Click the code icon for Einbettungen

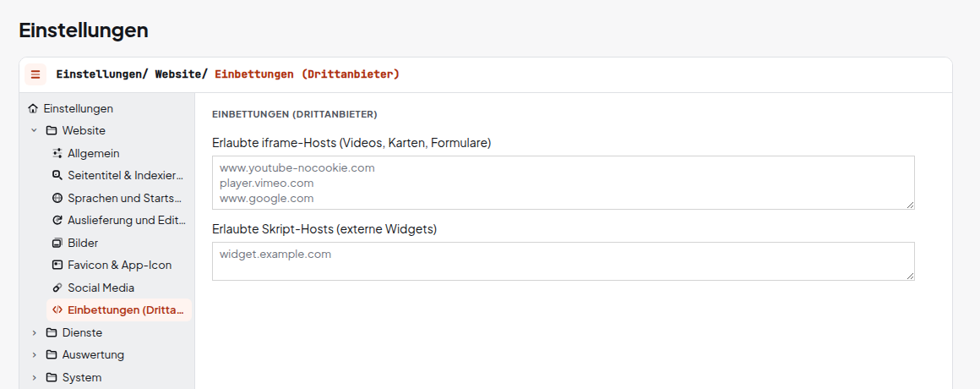(57, 310)
